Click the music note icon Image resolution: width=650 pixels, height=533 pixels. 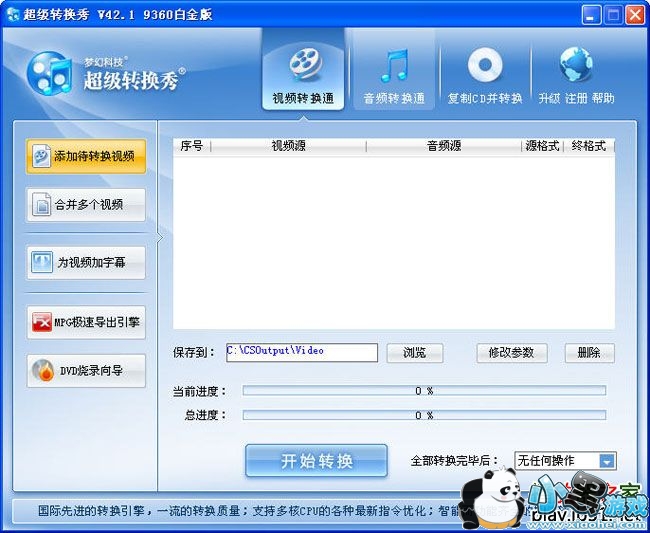[x=394, y=65]
